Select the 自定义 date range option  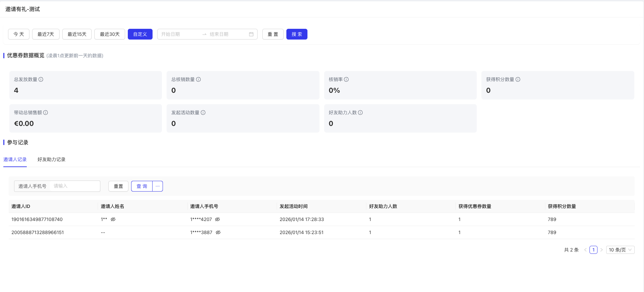(140, 34)
